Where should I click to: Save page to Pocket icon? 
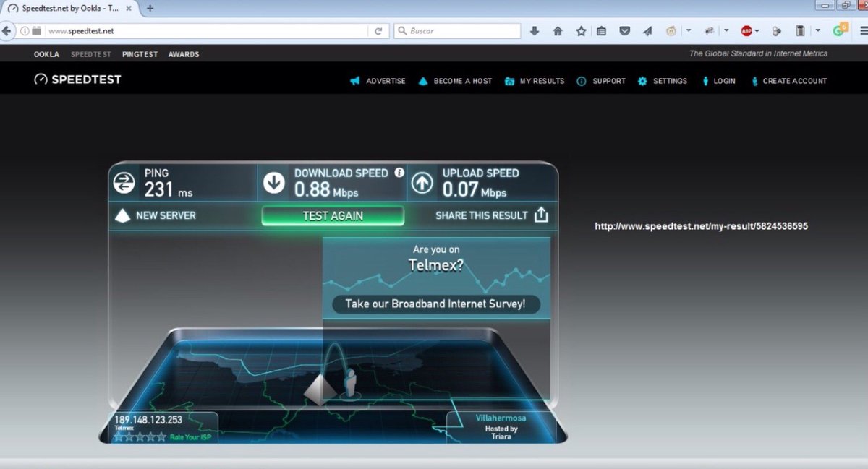pyautogui.click(x=625, y=31)
